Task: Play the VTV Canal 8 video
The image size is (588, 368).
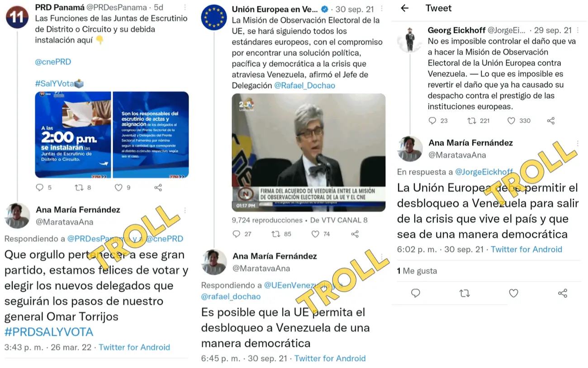Action: (x=308, y=152)
